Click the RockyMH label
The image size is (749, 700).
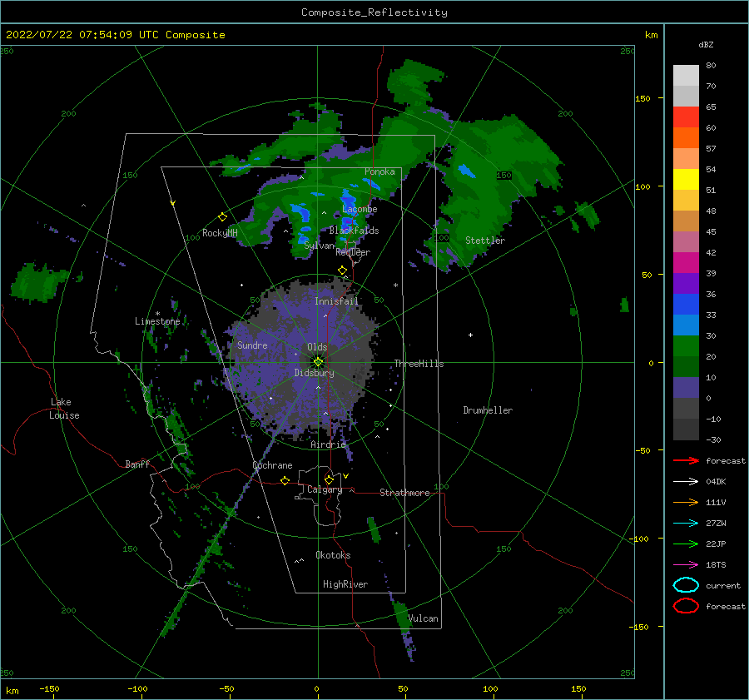point(220,233)
